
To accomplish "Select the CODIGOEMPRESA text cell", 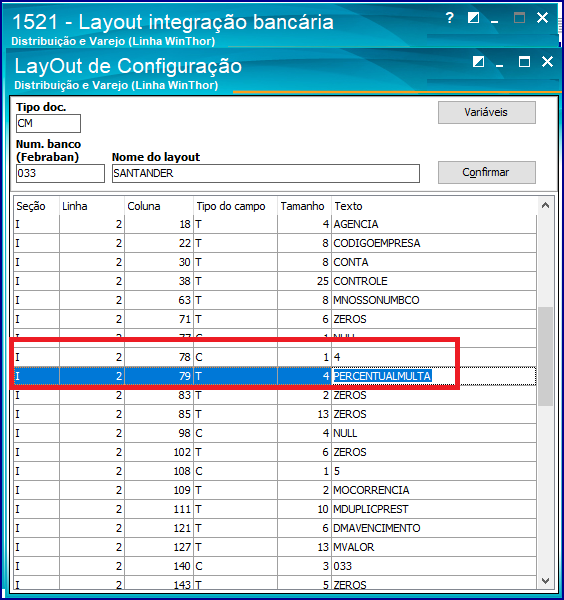I will tap(434, 243).
